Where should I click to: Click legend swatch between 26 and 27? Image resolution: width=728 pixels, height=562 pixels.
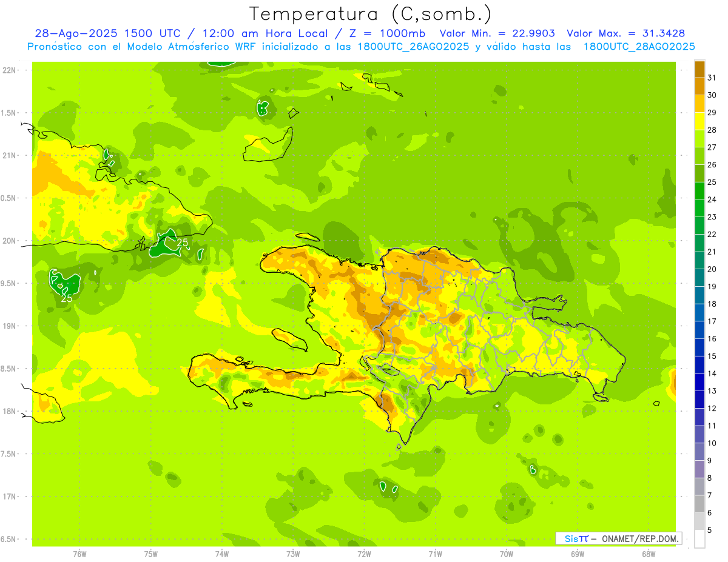point(699,156)
